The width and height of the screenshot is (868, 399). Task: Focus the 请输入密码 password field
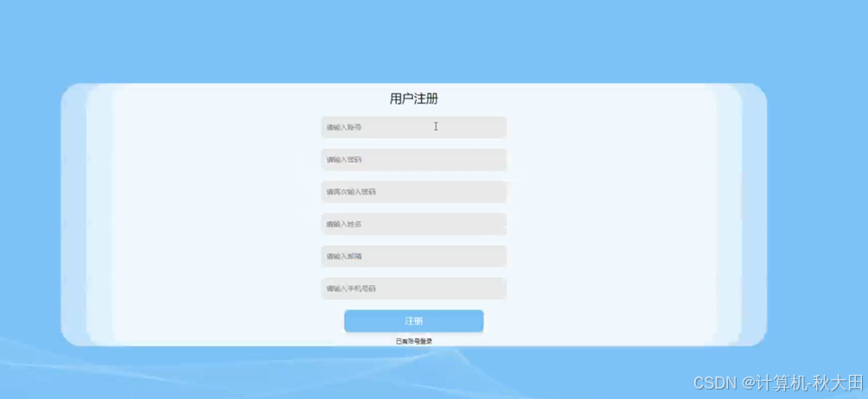pyautogui.click(x=413, y=159)
